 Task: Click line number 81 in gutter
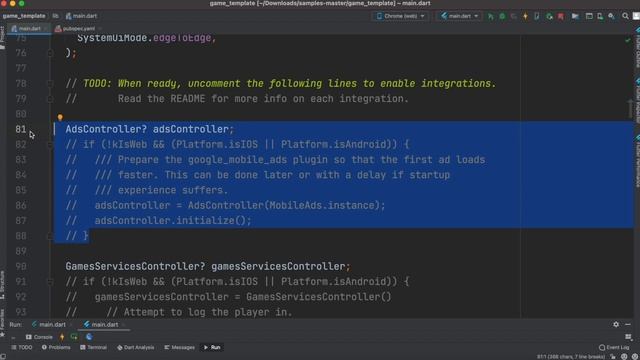21,129
